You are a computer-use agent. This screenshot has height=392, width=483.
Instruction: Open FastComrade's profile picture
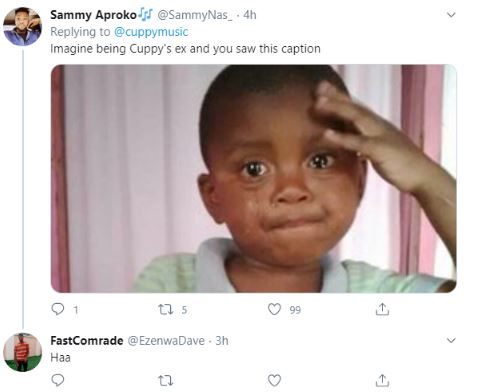(22, 352)
